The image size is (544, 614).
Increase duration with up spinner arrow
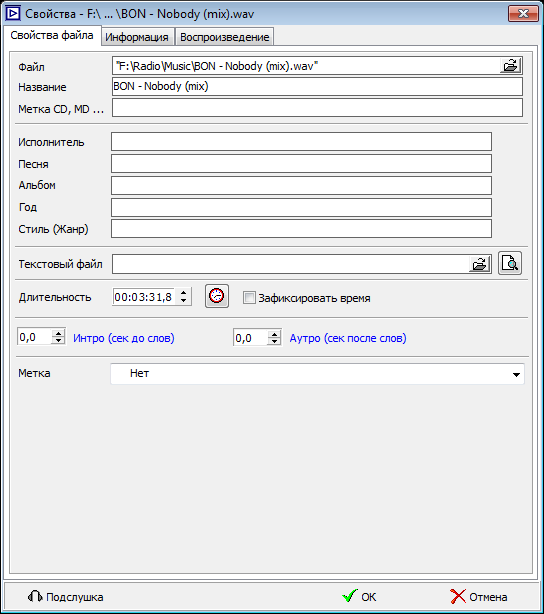coord(183,293)
